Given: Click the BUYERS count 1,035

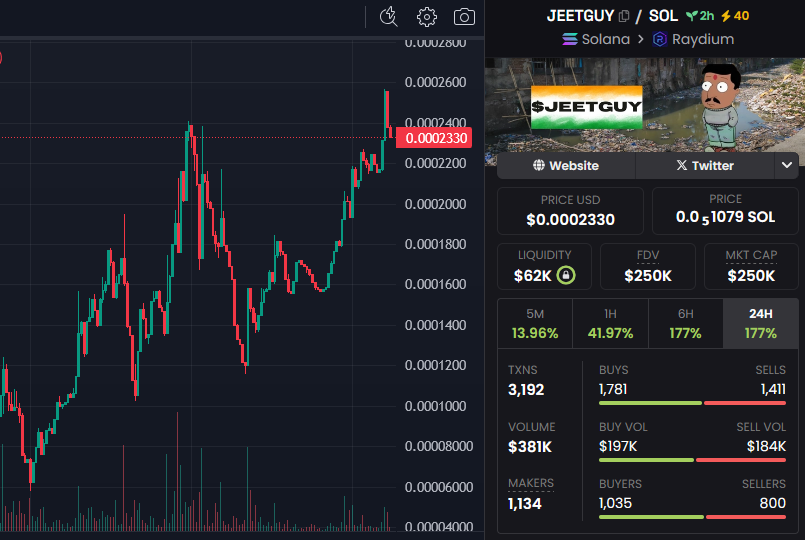Looking at the screenshot, I should [x=615, y=503].
